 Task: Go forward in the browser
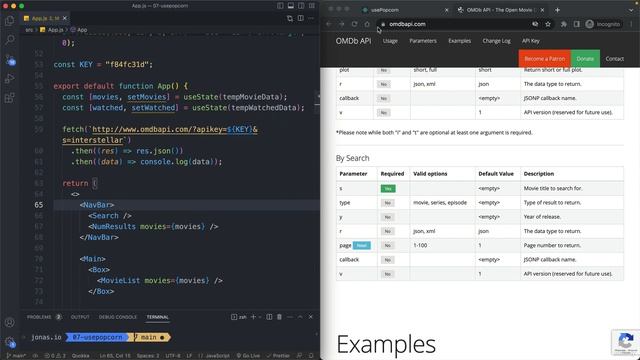tap(342, 24)
